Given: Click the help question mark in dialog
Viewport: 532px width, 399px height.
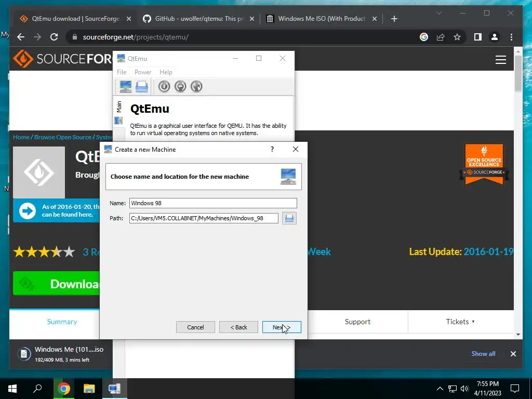Looking at the screenshot, I should pyautogui.click(x=272, y=149).
